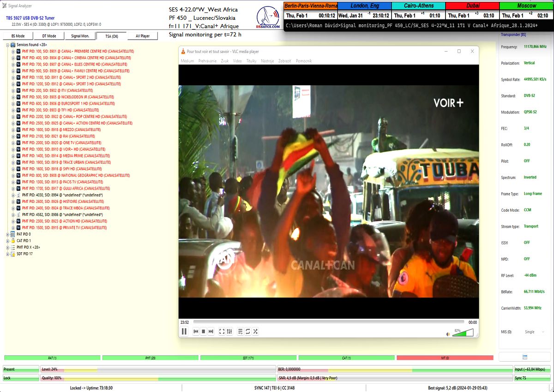Toggle loop playback mode in VLC

click(247, 331)
